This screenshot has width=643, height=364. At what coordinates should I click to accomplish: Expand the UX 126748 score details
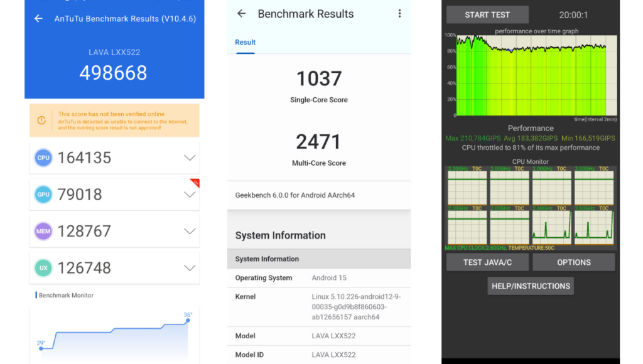tap(190, 268)
